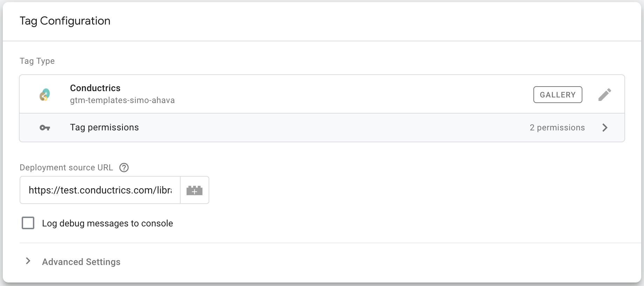Select the Conductrics tag type name
This screenshot has width=644, height=286.
(95, 88)
